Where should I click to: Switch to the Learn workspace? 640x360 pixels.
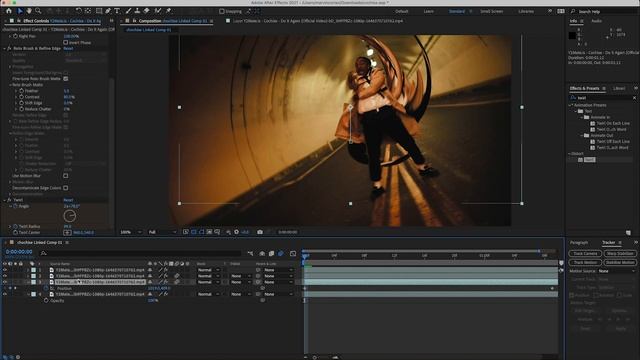[429, 11]
